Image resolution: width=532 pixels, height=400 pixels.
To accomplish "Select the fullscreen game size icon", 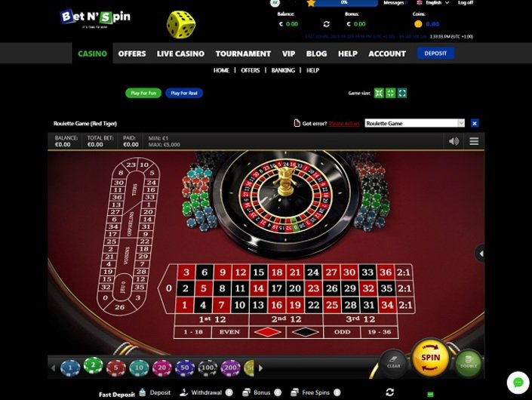I will click(402, 93).
